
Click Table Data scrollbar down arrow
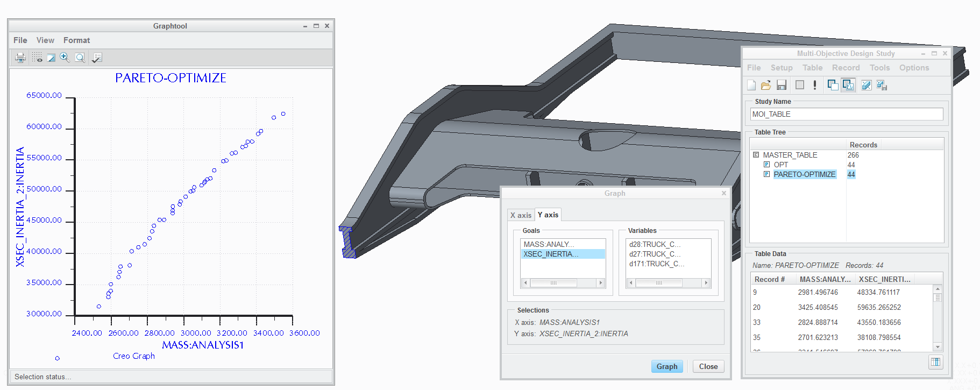tap(938, 347)
